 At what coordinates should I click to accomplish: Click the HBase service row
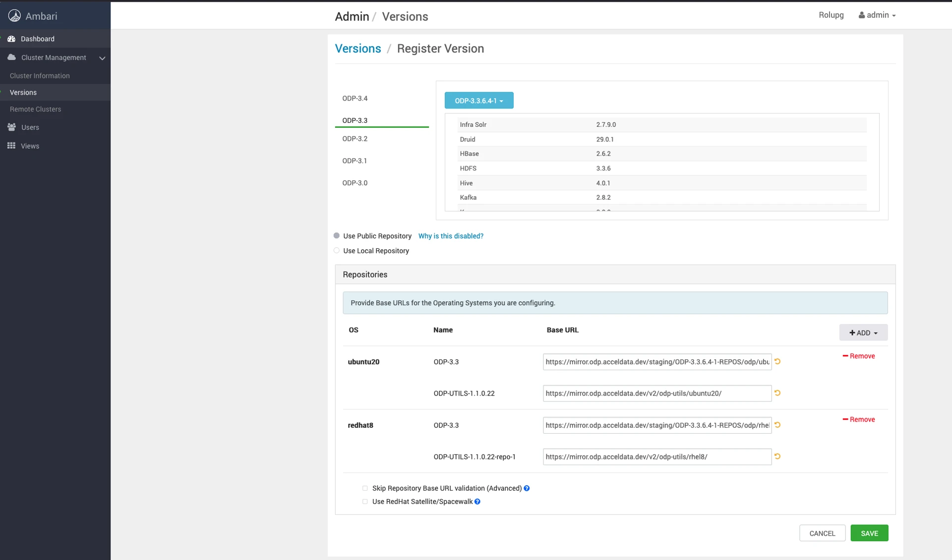tap(662, 154)
